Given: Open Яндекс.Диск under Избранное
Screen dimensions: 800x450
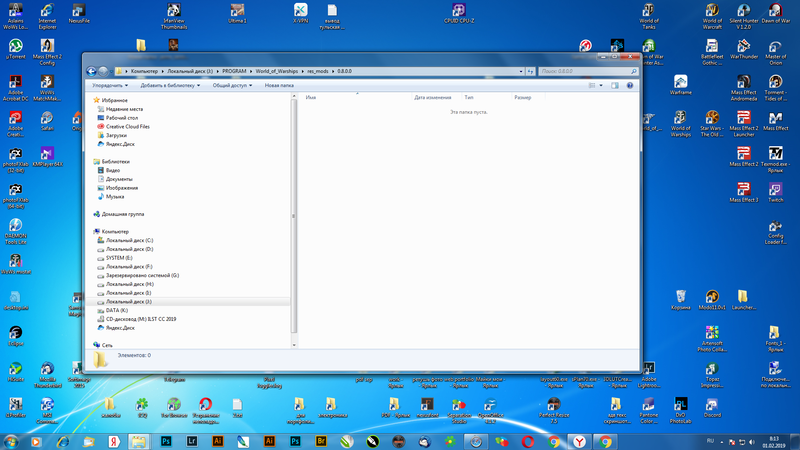Looking at the screenshot, I should click(x=120, y=144).
